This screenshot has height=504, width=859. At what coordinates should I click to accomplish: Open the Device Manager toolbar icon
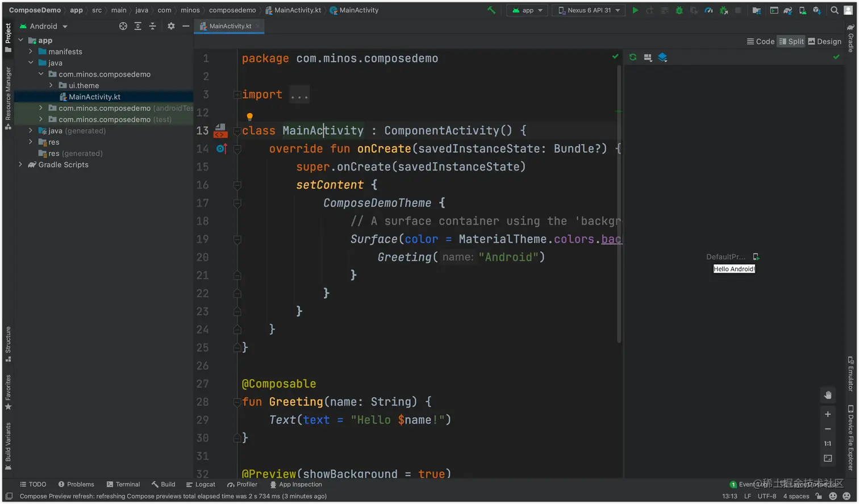tap(802, 10)
